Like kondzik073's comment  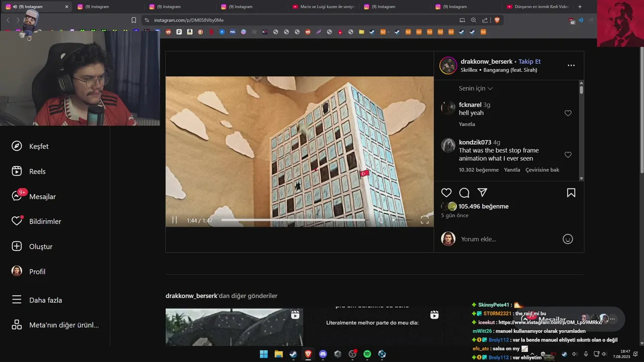[x=568, y=155]
